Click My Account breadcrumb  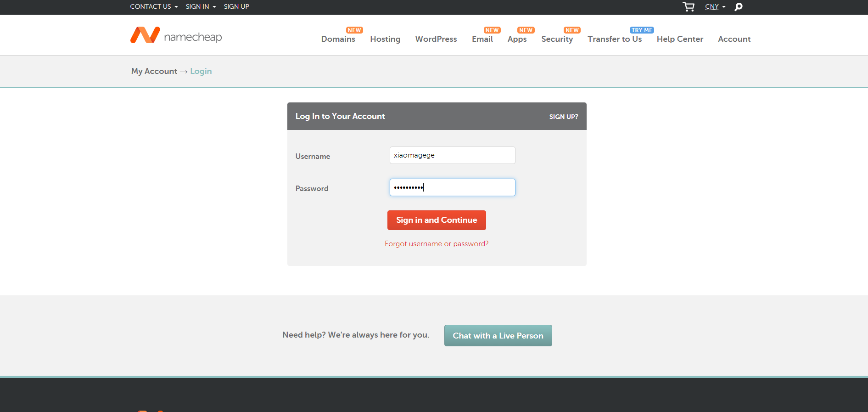coord(154,71)
